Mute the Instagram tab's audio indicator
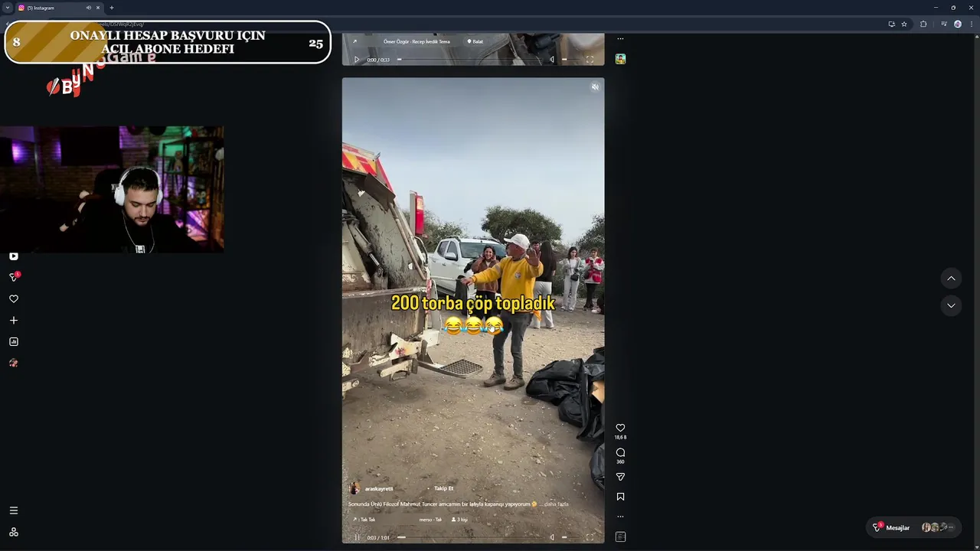 (x=89, y=8)
